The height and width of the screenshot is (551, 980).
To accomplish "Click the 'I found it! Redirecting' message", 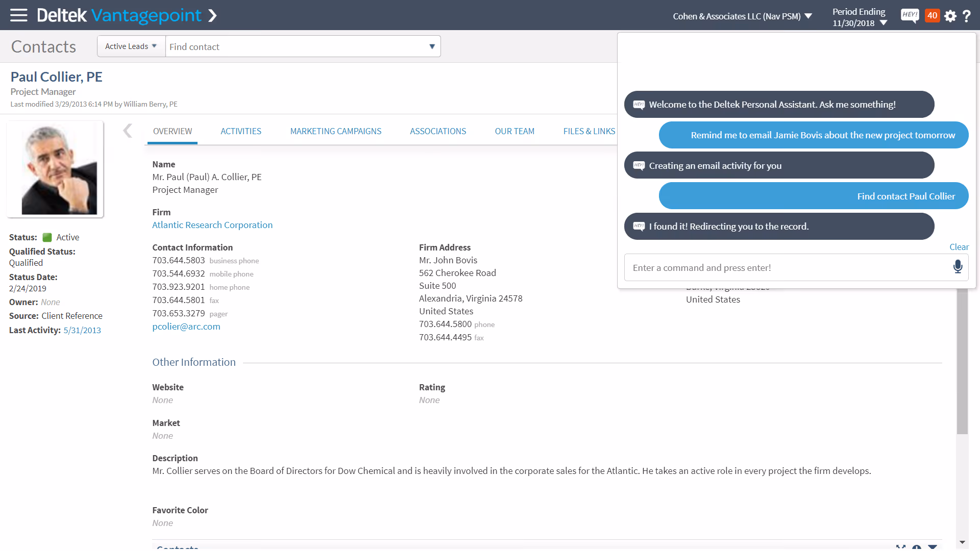I will tap(779, 226).
